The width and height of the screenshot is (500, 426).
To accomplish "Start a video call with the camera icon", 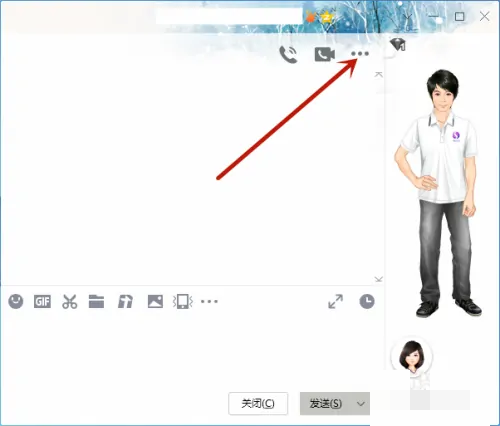I will click(x=325, y=54).
